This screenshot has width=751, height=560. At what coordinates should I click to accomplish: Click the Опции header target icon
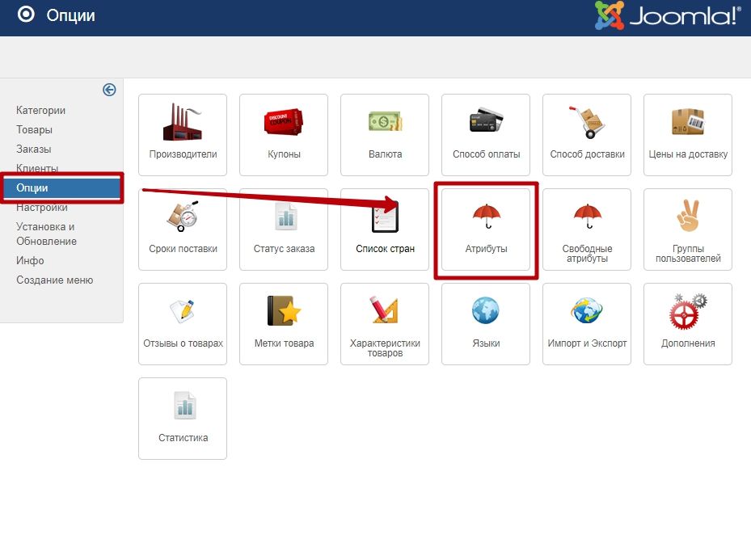(x=26, y=15)
